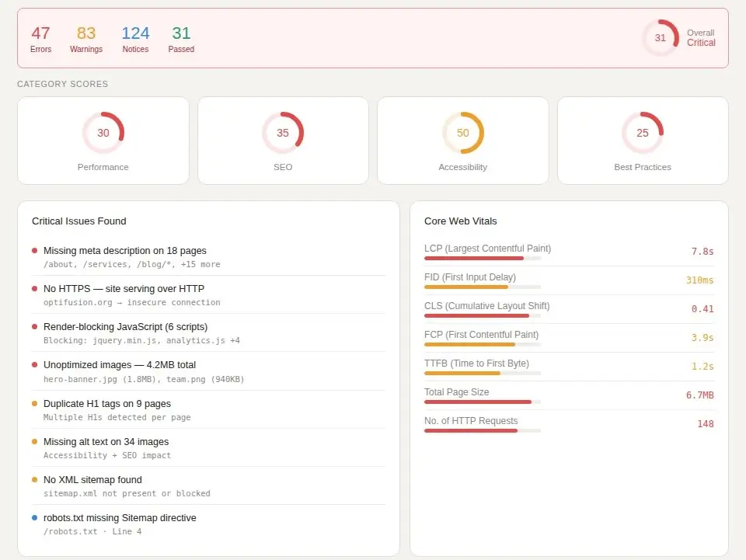The image size is (746, 560).
Task: Select the 83 Warnings counter
Action: pyautogui.click(x=86, y=40)
